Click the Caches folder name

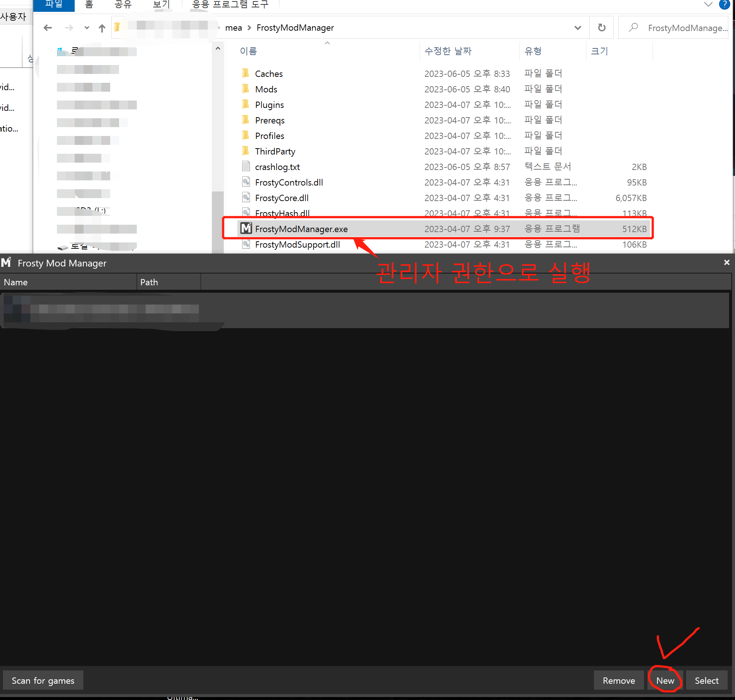[x=269, y=74]
